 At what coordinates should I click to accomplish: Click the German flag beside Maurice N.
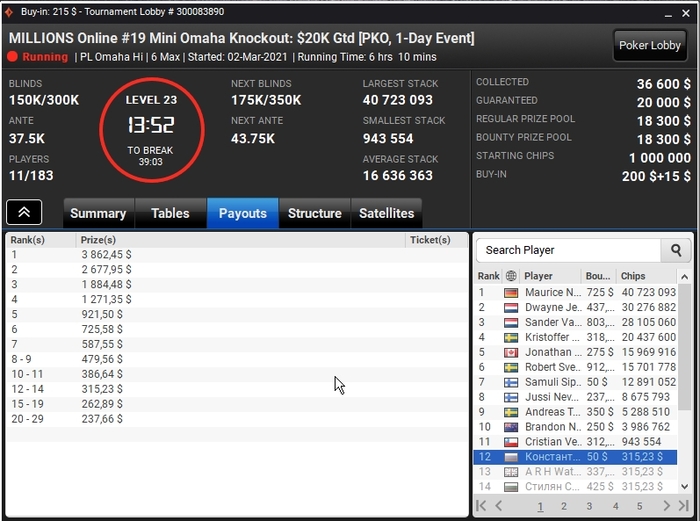(x=511, y=293)
